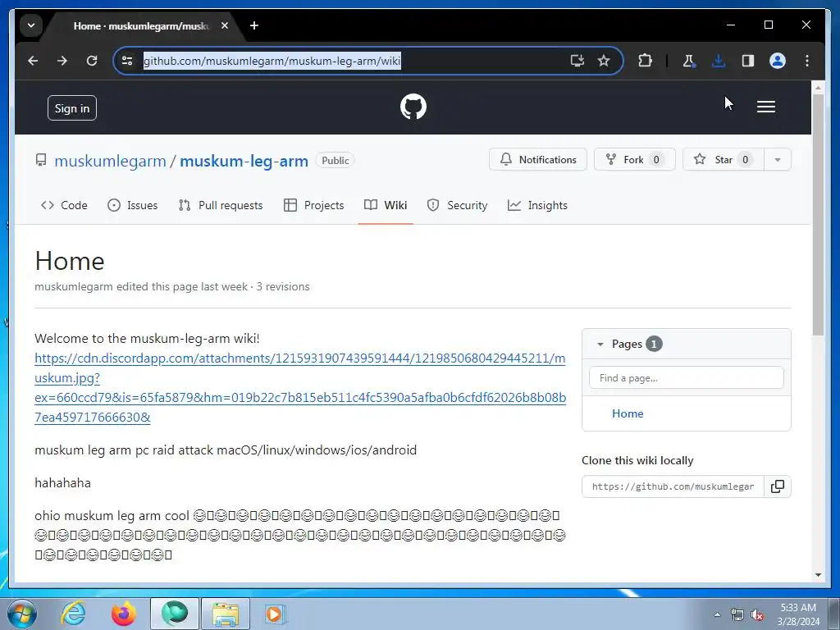Reload the page with the refresh icon
The width and height of the screenshot is (840, 630).
(92, 61)
